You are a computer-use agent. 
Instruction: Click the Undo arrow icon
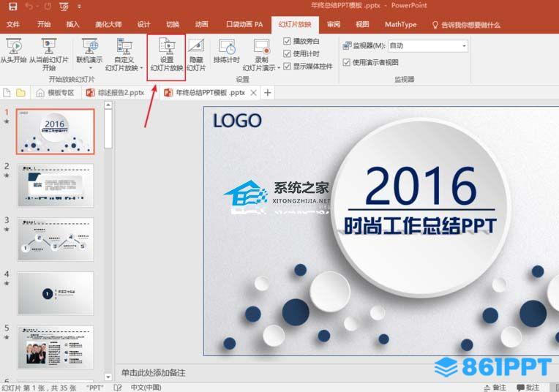pyautogui.click(x=29, y=6)
